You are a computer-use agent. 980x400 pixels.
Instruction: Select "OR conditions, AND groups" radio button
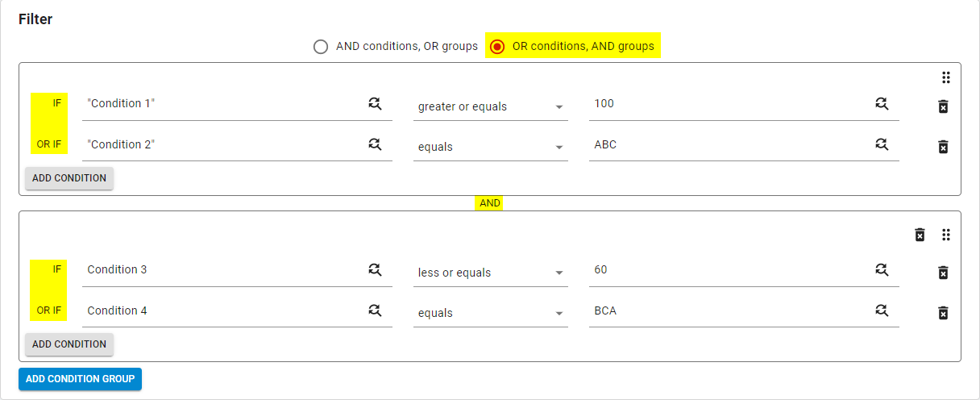coord(497,47)
